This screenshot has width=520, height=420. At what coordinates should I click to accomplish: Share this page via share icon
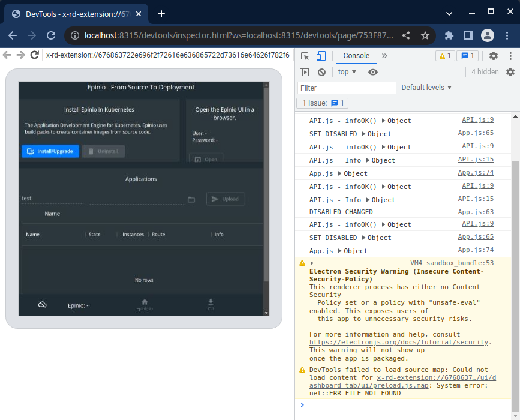pyautogui.click(x=406, y=35)
